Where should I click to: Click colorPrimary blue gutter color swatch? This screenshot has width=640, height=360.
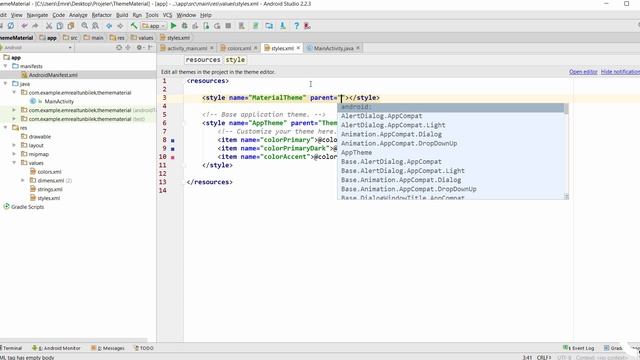(173, 140)
